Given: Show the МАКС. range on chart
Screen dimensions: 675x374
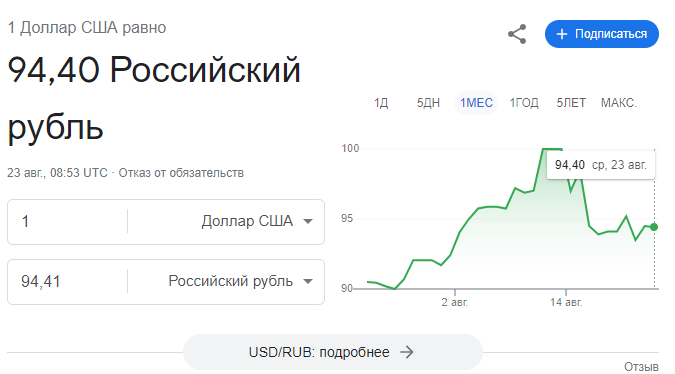Looking at the screenshot, I should [x=619, y=103].
